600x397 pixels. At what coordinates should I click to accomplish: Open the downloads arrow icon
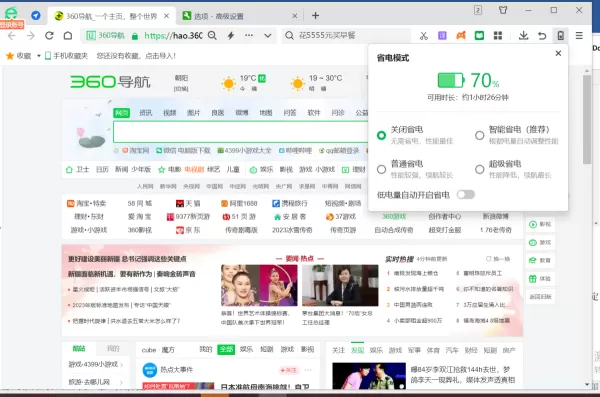(523, 36)
